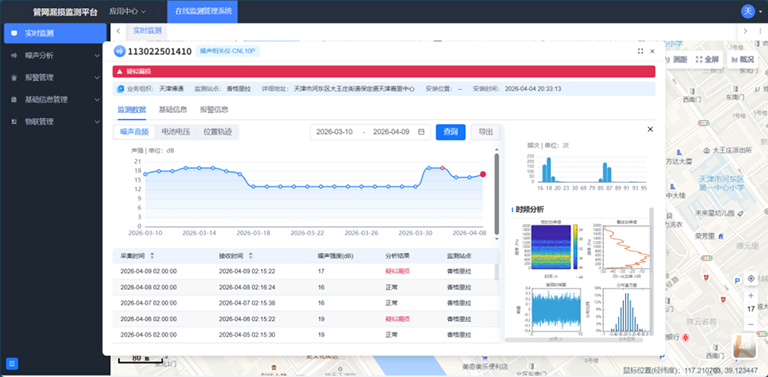Viewport: 768px width, 377px height.
Task: Click the data table vertical scrollbar
Action: click(x=497, y=272)
